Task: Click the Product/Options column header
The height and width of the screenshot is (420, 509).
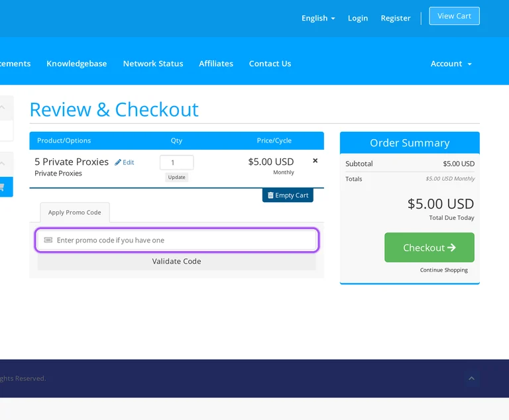Action: 64,140
